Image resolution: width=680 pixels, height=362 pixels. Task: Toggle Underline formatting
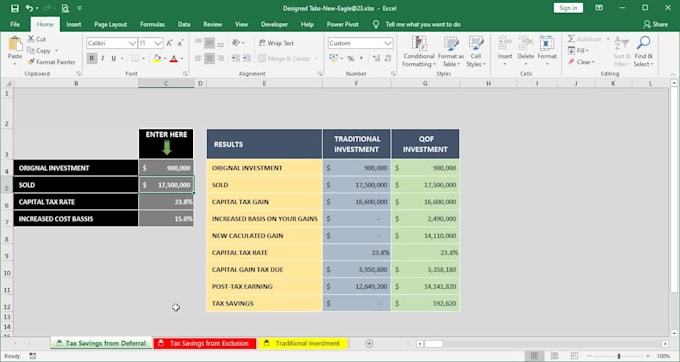click(x=114, y=58)
